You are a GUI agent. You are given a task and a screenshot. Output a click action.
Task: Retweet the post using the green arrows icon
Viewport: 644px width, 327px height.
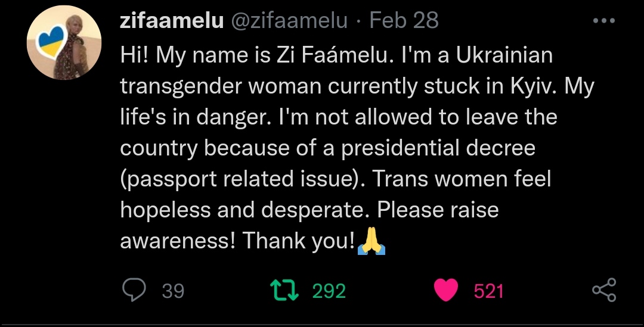point(284,290)
